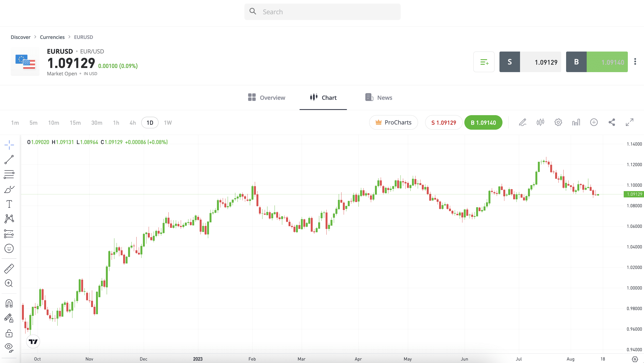
Task: Focus the Search input field
Action: [322, 12]
